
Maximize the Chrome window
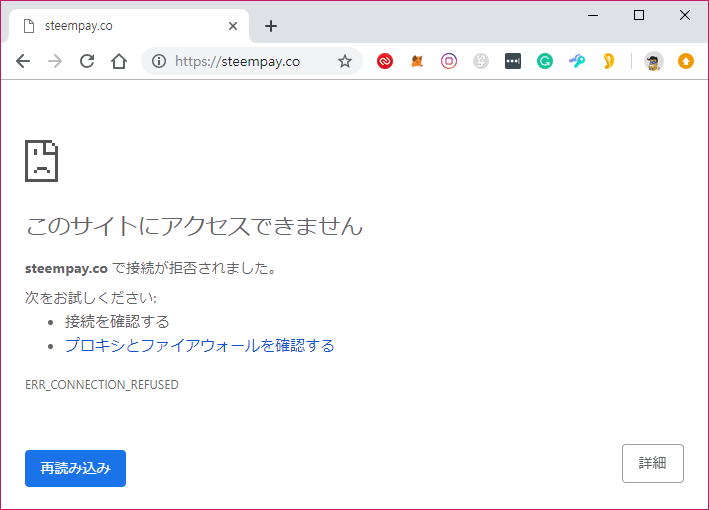point(639,15)
